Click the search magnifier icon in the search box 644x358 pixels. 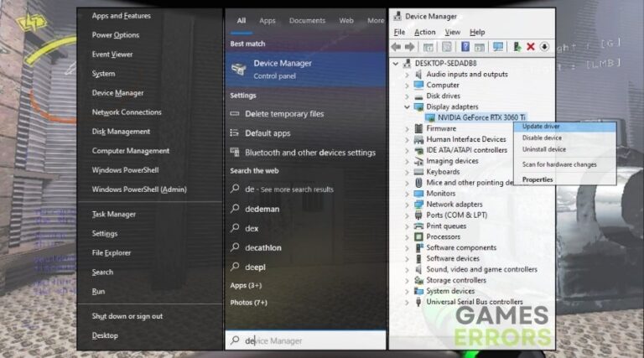[x=235, y=340]
